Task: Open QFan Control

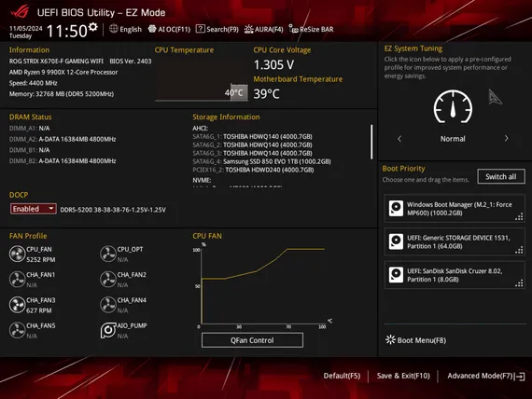Action: point(252,340)
